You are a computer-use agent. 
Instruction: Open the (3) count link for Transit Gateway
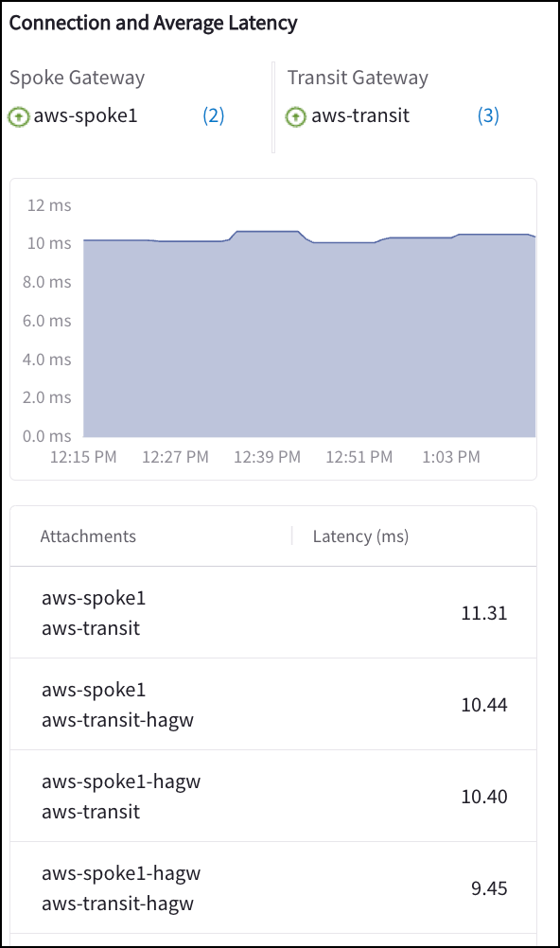click(489, 115)
